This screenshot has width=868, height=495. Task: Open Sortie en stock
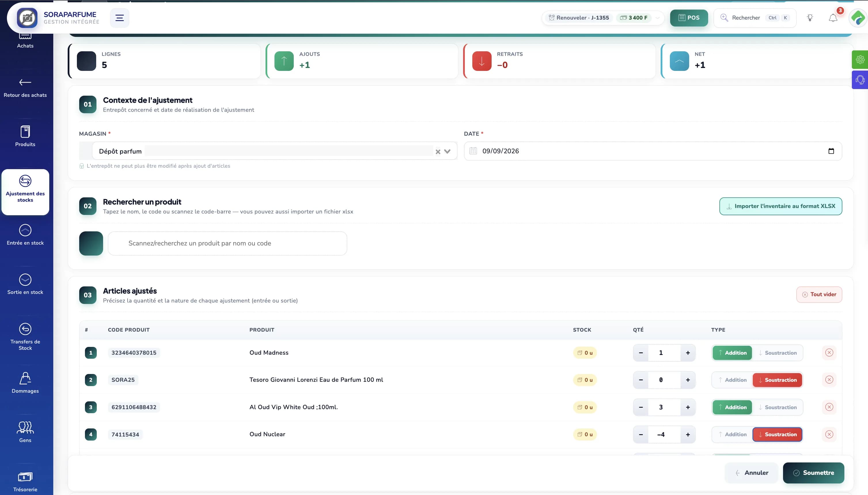pos(25,284)
